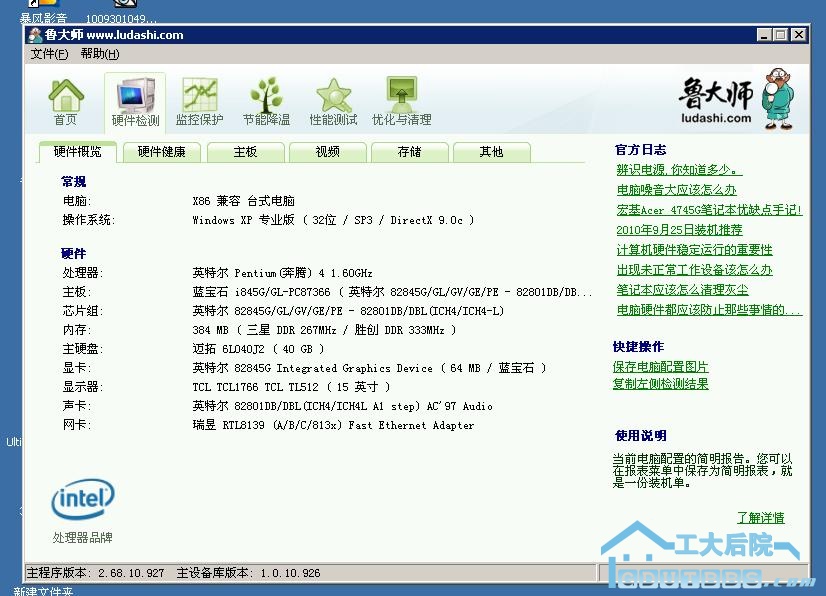
Task: Maximize the 鲁大师 window
Action: (x=781, y=35)
